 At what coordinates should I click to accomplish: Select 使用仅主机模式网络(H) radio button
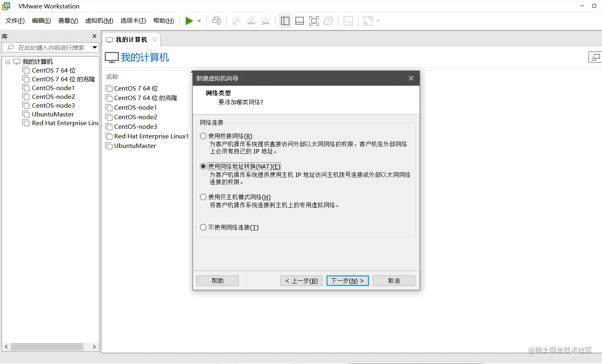[x=203, y=197]
